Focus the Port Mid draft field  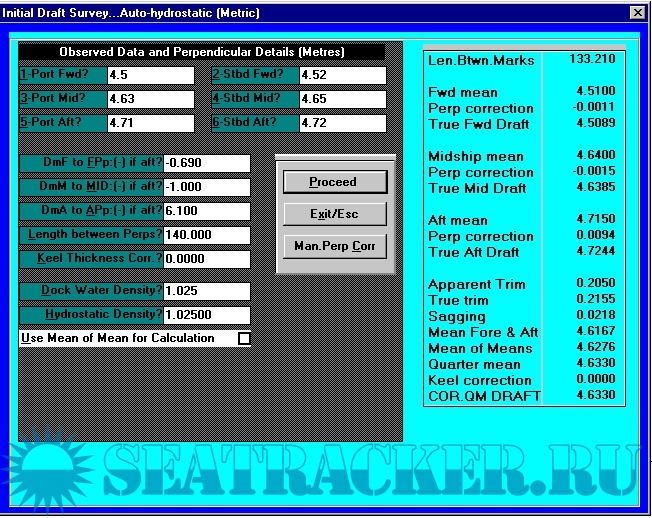click(150, 99)
